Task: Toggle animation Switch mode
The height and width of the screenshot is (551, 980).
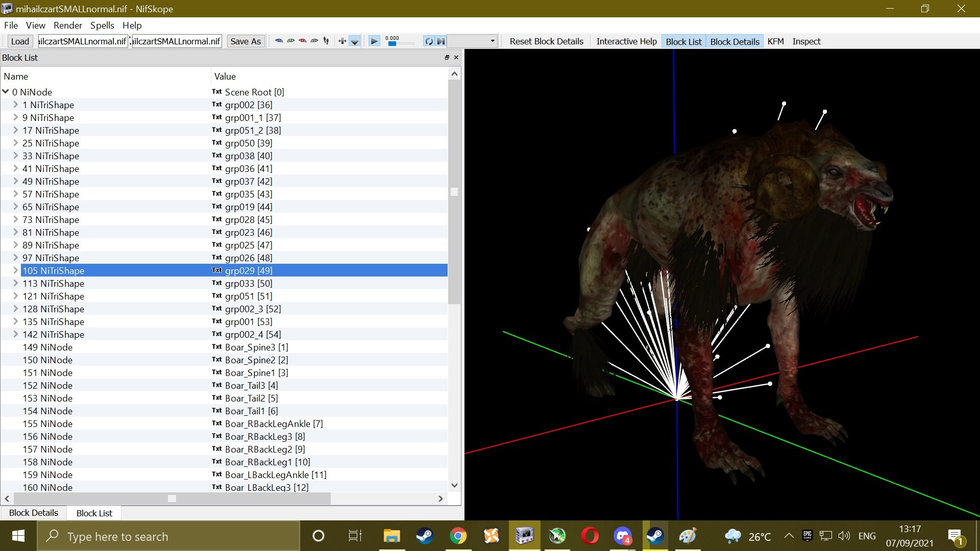Action: point(441,41)
